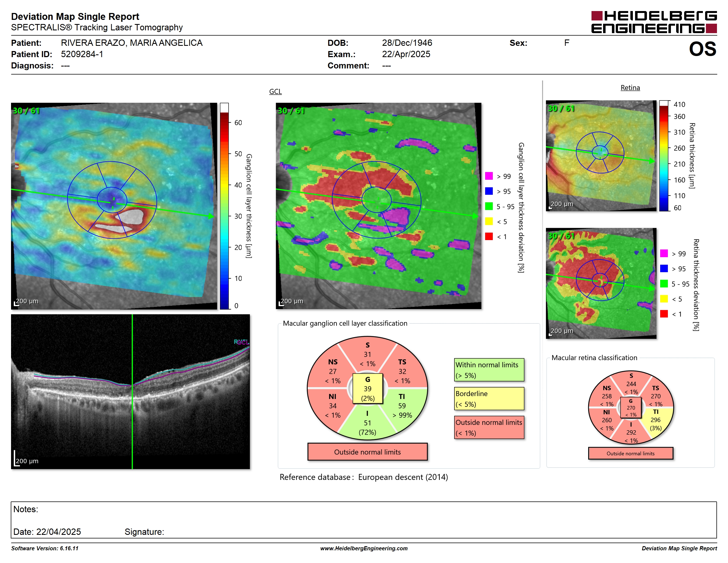Select the Date: 22/04/2025 entry
The width and height of the screenshot is (728, 563).
pos(47,532)
